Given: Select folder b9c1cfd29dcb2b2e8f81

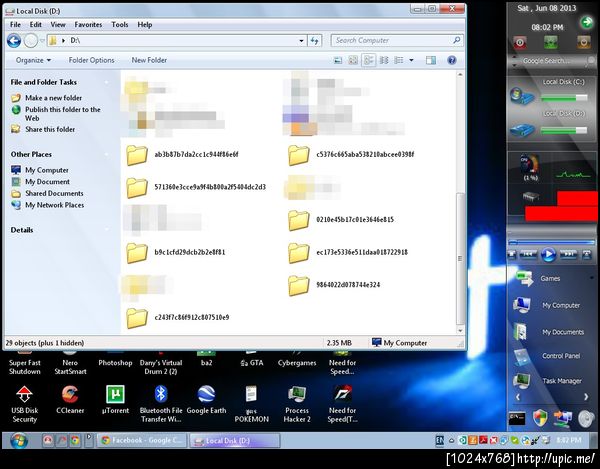Looking at the screenshot, I should [176, 252].
